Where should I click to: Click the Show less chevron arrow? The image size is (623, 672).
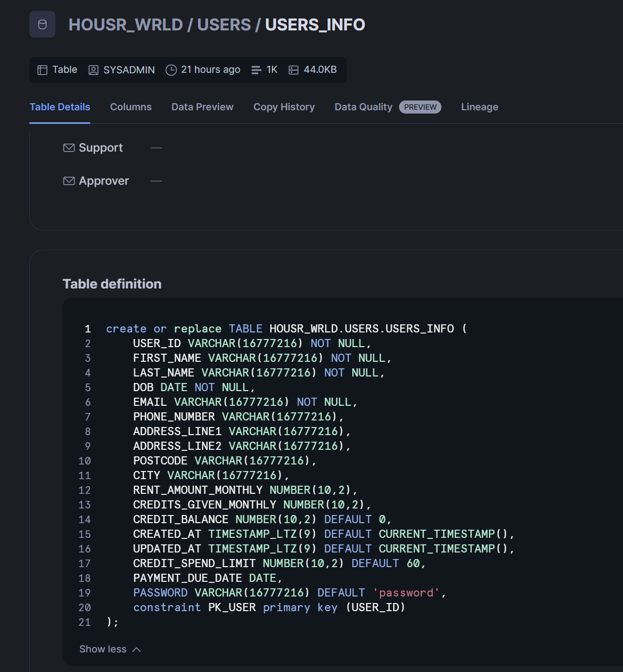click(x=136, y=650)
